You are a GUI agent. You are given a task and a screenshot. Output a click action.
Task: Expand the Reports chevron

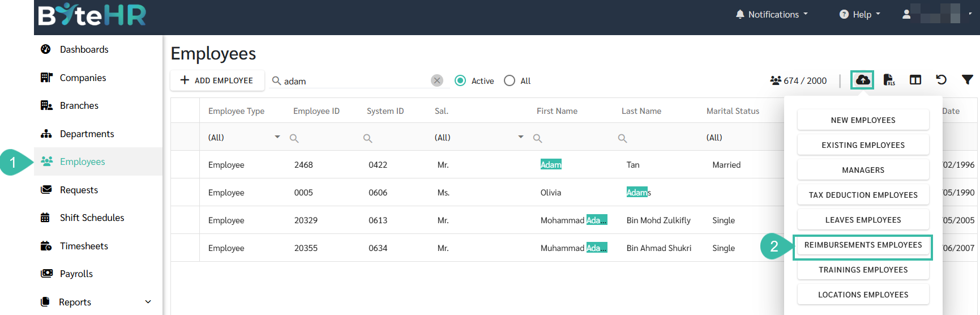[x=148, y=302]
